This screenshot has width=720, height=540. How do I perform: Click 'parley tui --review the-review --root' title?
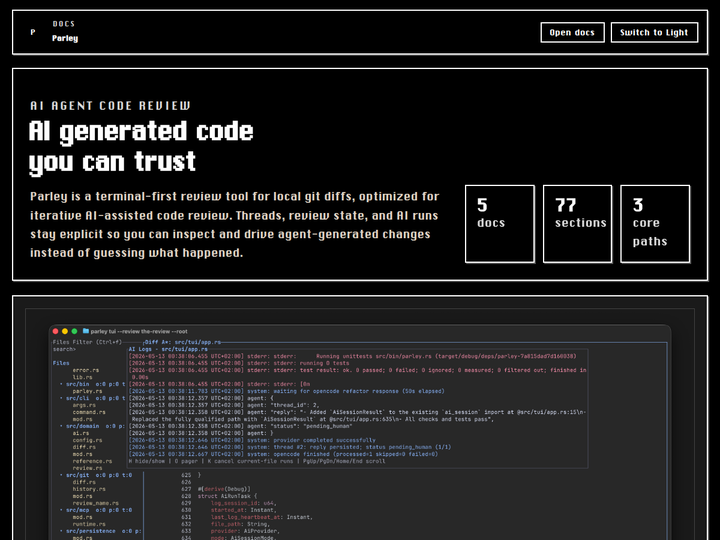[139, 332]
